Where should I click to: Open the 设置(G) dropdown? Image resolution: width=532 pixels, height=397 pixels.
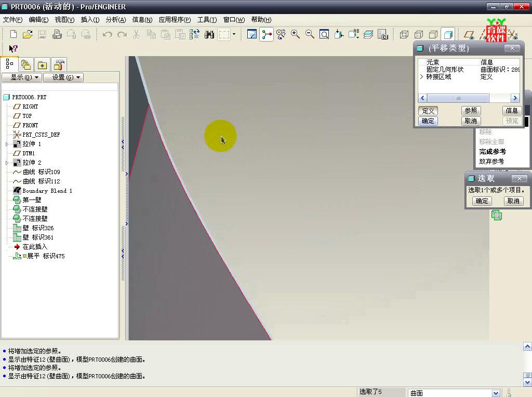coord(63,77)
